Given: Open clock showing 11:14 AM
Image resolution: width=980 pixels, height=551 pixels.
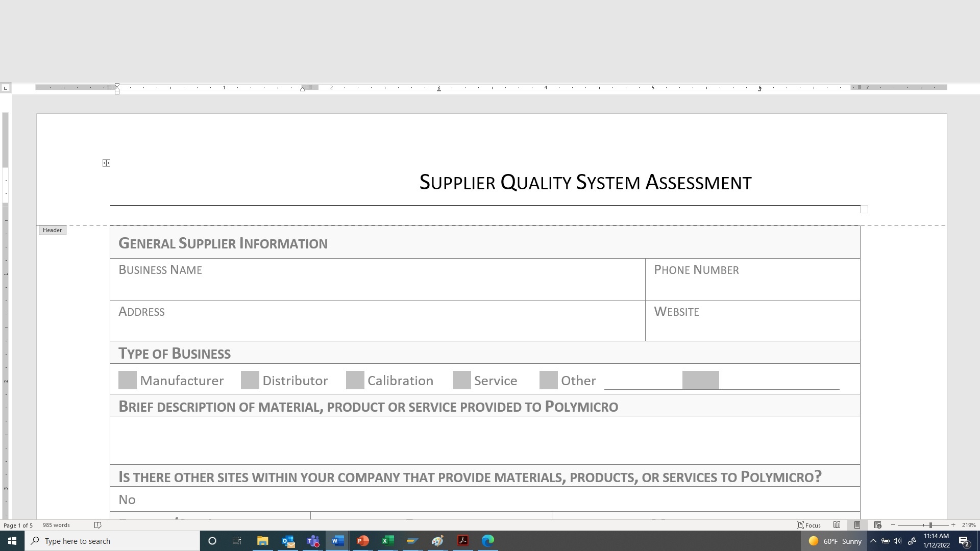Looking at the screenshot, I should click(x=937, y=541).
